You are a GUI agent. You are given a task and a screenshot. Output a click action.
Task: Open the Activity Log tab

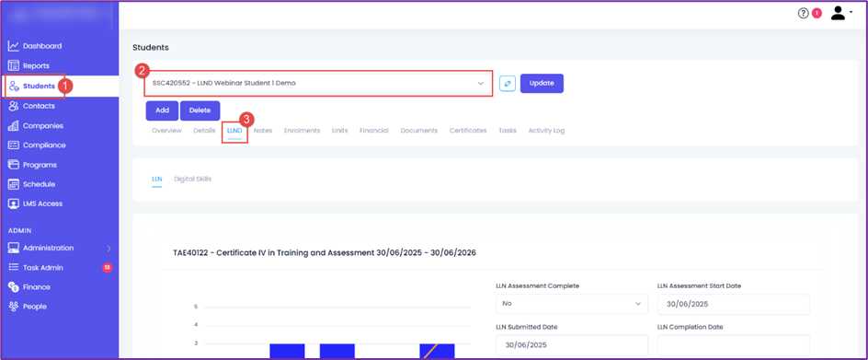(546, 131)
